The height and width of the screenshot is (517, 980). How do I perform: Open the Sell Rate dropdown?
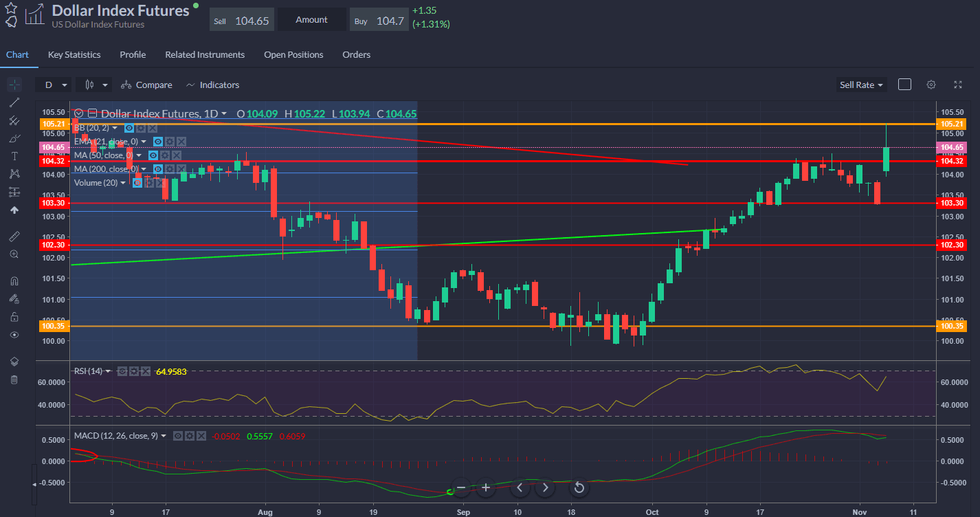pos(860,85)
